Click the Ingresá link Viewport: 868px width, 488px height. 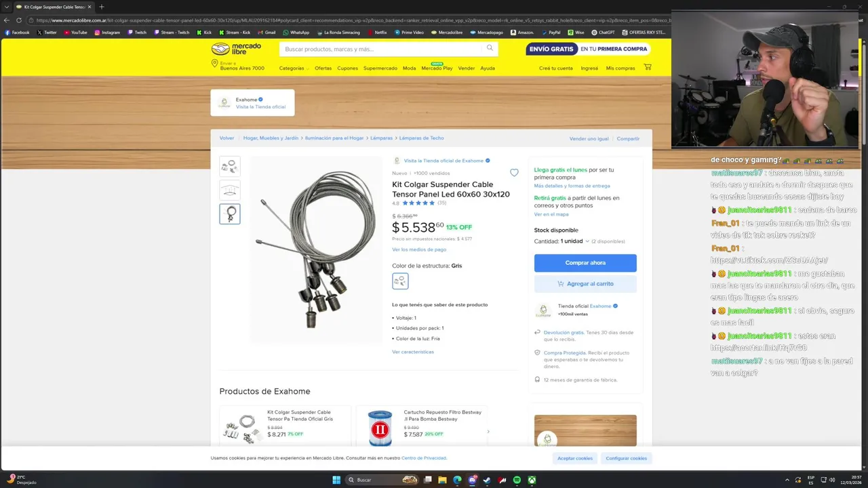[589, 68]
